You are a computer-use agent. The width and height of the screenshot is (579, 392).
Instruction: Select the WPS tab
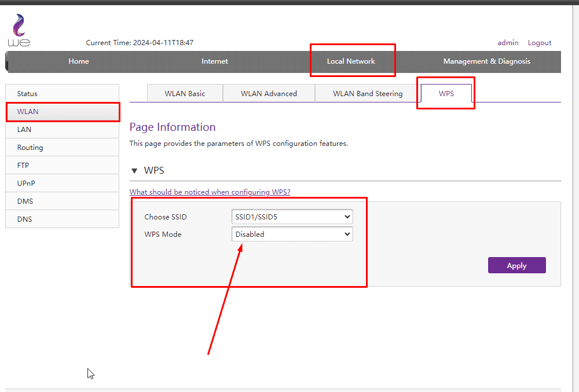[446, 94]
